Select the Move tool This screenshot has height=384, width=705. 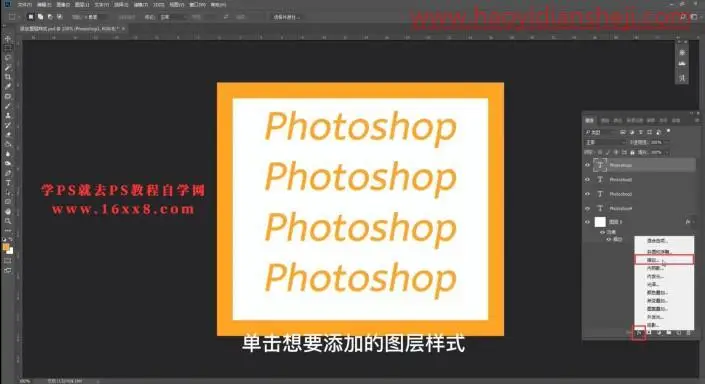click(8, 39)
